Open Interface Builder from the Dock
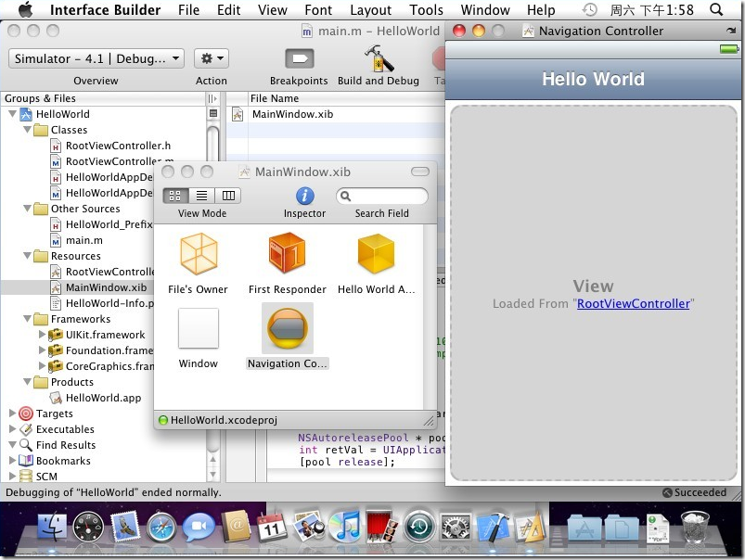 529,527
